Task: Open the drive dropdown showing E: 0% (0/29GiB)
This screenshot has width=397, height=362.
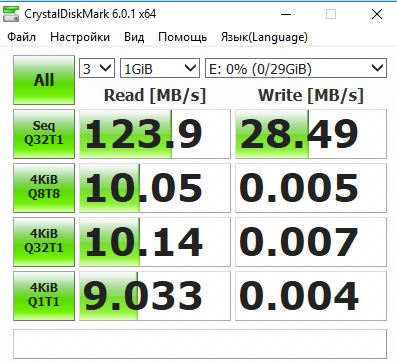Action: (x=296, y=68)
